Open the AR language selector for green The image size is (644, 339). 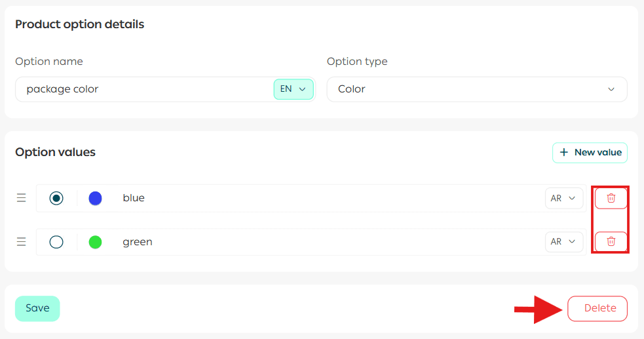563,242
